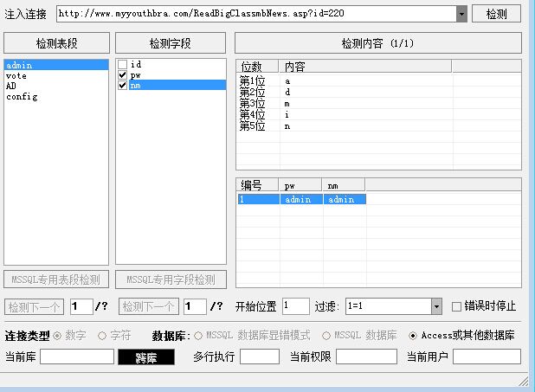Select the 第5位 row

(378, 125)
